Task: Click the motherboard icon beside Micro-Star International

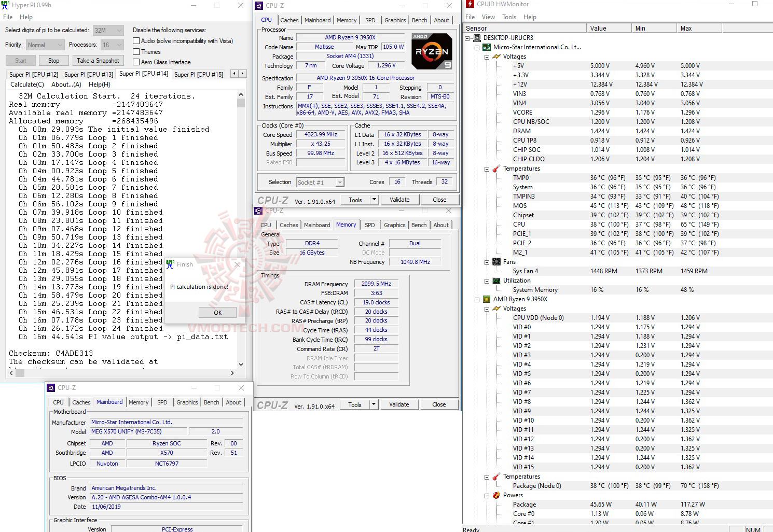Action: point(486,47)
